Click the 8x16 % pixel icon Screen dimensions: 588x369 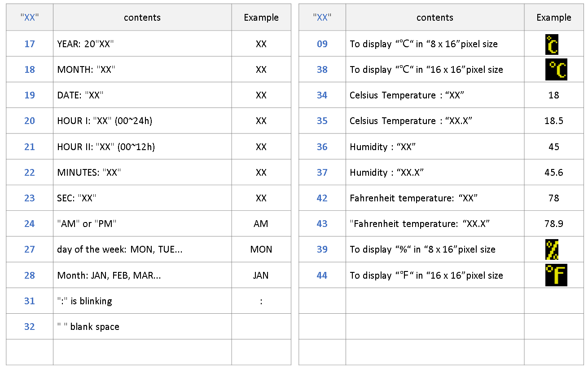(552, 249)
